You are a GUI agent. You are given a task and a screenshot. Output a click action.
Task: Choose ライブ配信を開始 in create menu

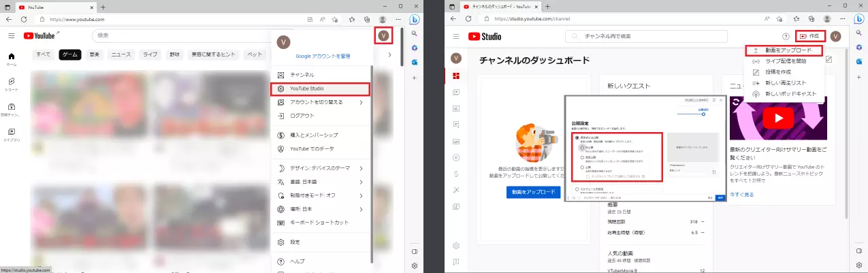[785, 61]
